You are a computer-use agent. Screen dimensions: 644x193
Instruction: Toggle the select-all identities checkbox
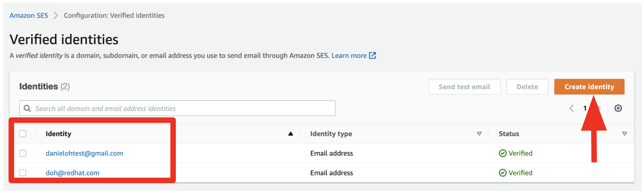pos(23,134)
